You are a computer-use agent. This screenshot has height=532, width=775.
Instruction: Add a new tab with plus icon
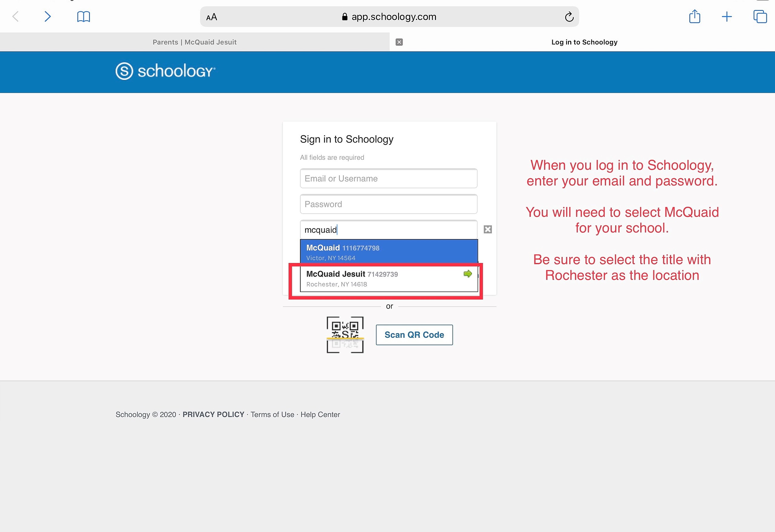click(x=727, y=17)
